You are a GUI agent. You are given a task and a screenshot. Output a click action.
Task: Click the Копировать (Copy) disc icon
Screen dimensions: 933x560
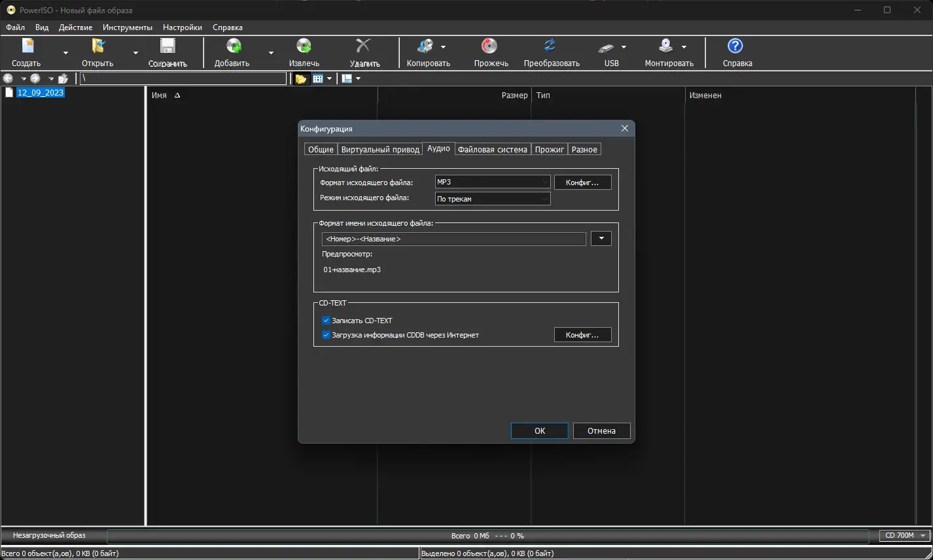point(425,46)
